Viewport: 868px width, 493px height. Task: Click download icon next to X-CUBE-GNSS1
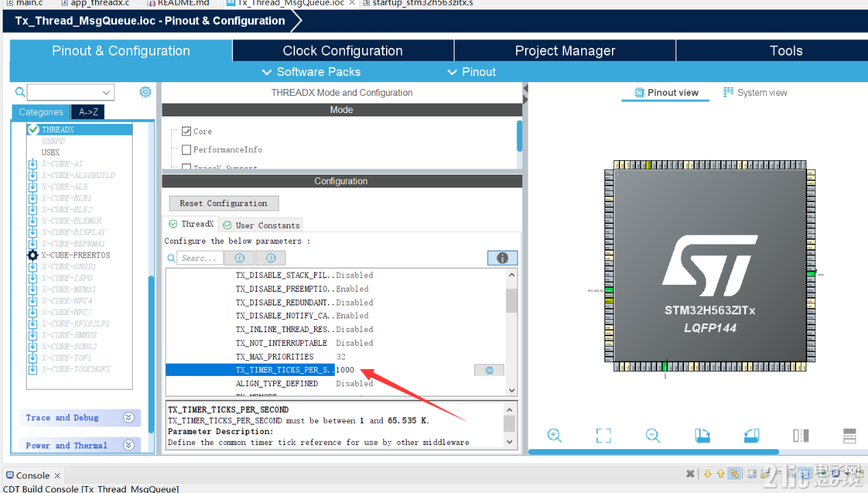click(x=32, y=267)
